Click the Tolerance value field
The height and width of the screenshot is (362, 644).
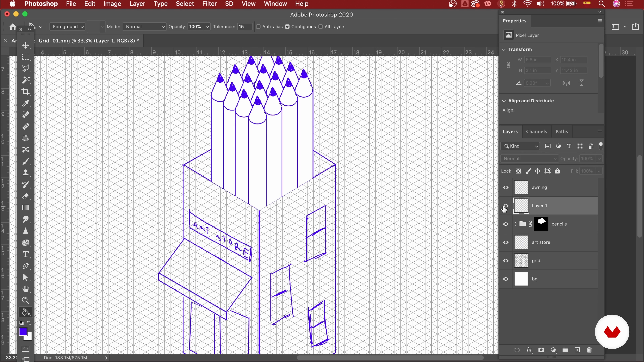click(245, 26)
